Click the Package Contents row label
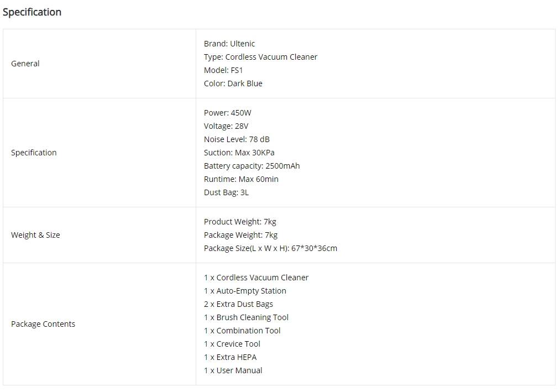This screenshot has width=560, height=392. click(x=43, y=324)
